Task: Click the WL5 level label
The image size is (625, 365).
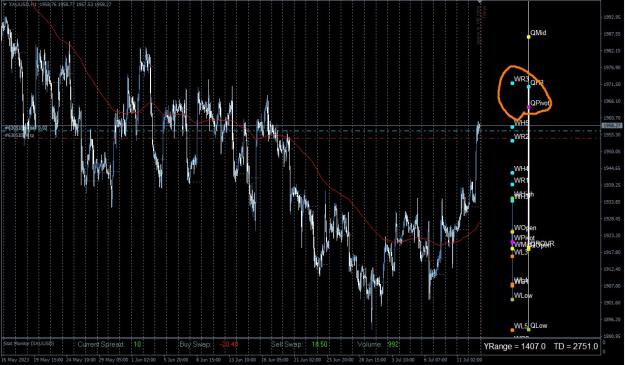Action: click(521, 326)
